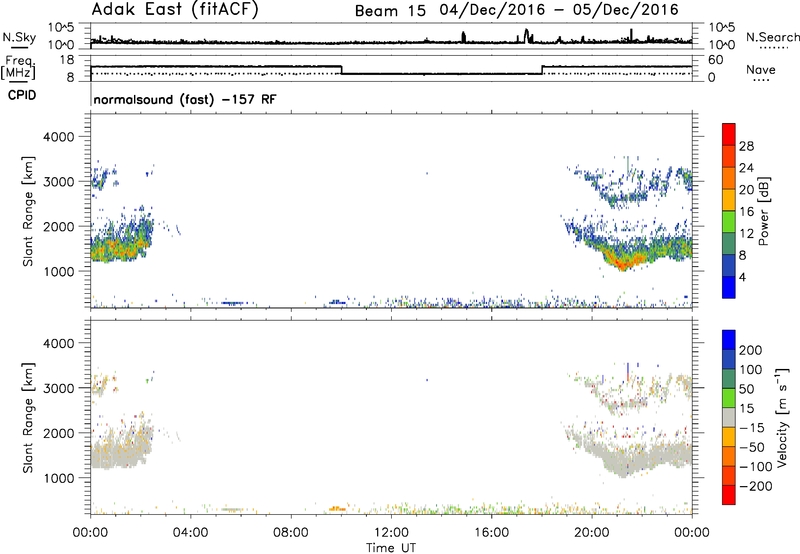Click the "4" Power colorbar tick label
The width and height of the screenshot is (800, 554).
tap(742, 277)
